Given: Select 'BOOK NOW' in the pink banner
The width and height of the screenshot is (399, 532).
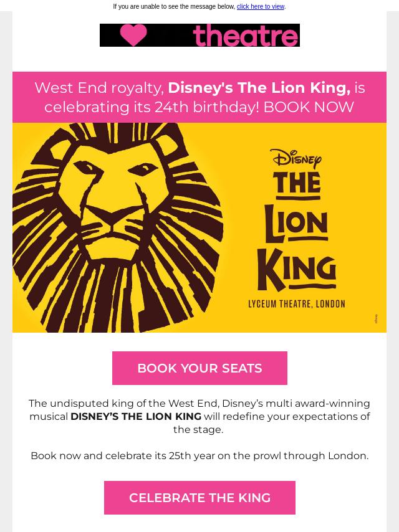Looking at the screenshot, I should click(x=309, y=107).
